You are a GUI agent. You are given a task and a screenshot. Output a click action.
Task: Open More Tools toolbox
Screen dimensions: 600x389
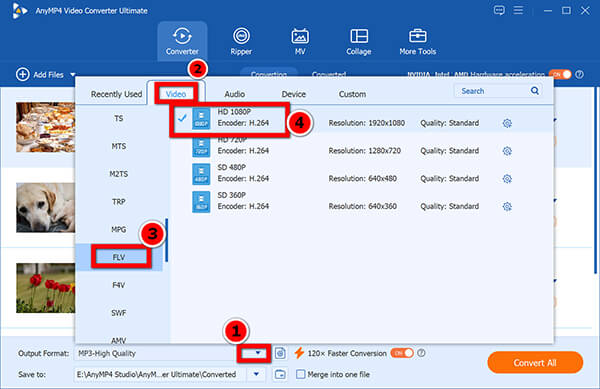(x=417, y=41)
